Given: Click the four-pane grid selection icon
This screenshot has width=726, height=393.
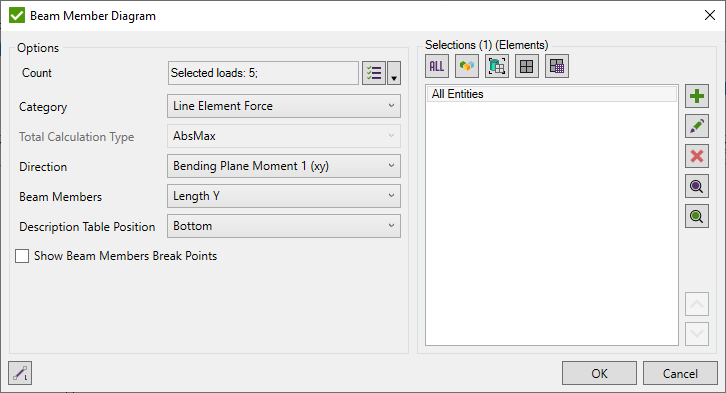Looking at the screenshot, I should click(527, 66).
